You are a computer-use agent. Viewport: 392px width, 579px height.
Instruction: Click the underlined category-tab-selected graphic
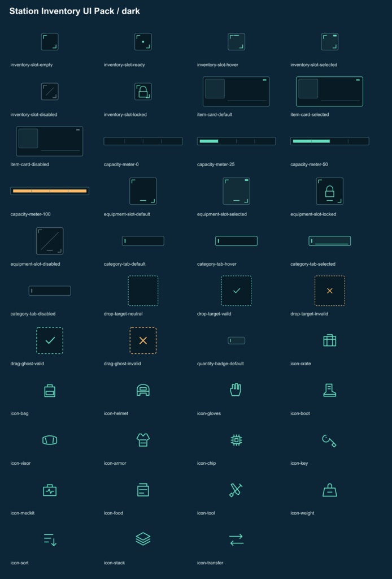pyautogui.click(x=329, y=241)
